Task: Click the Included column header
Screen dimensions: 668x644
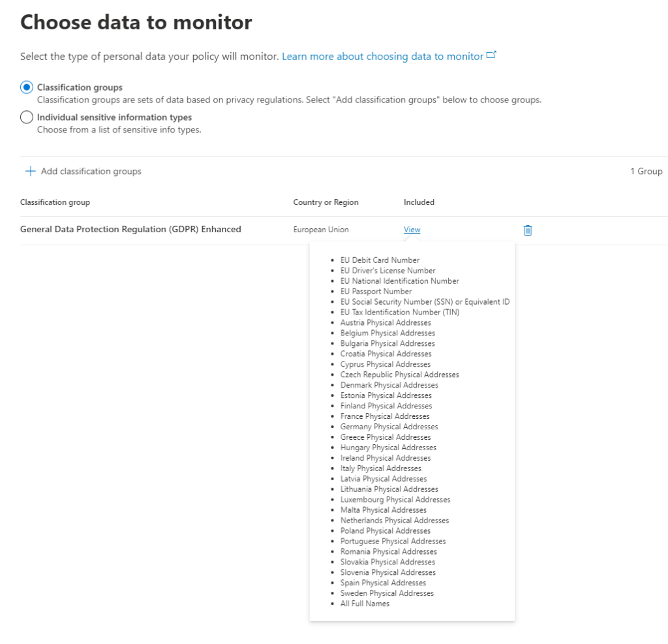Action: pos(419,202)
